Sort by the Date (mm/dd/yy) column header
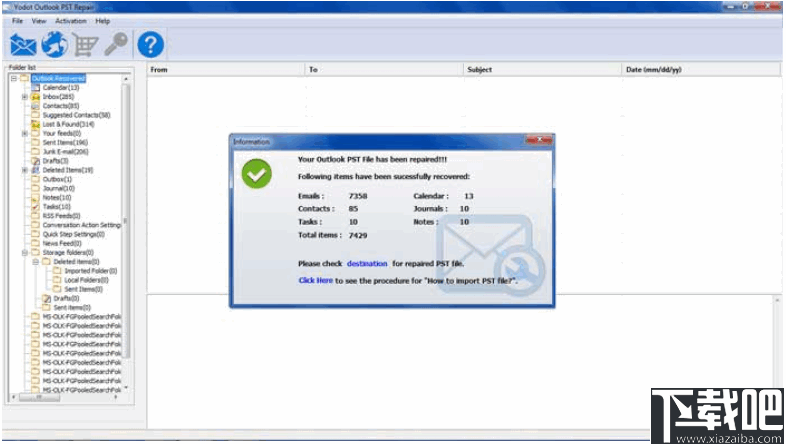 coord(702,70)
